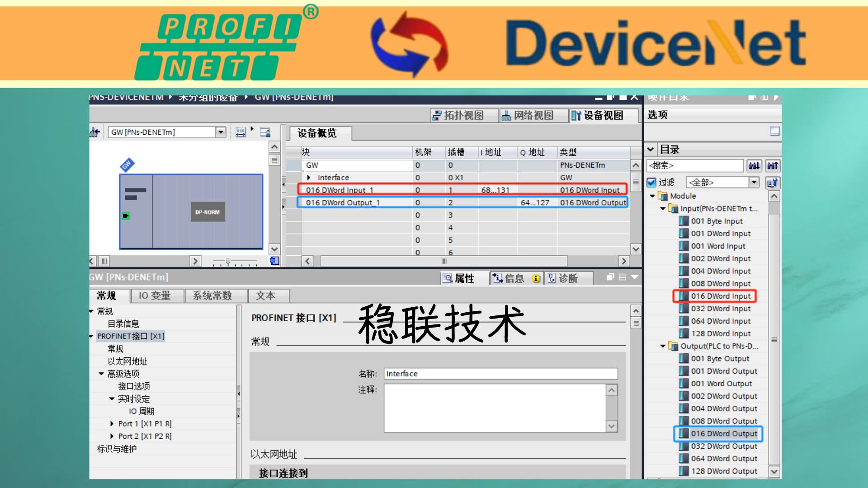Select 016 DWord Output catalog module
This screenshot has width=868, height=488.
[x=724, y=433]
